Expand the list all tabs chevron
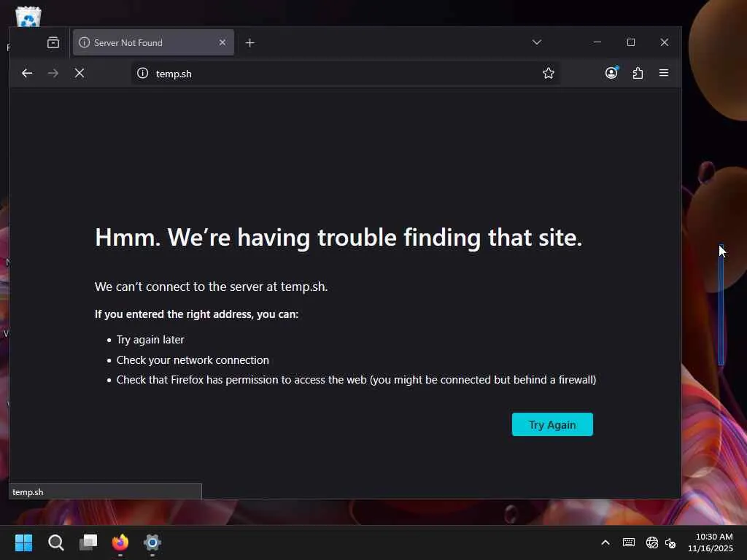The width and height of the screenshot is (747, 560). (x=537, y=42)
